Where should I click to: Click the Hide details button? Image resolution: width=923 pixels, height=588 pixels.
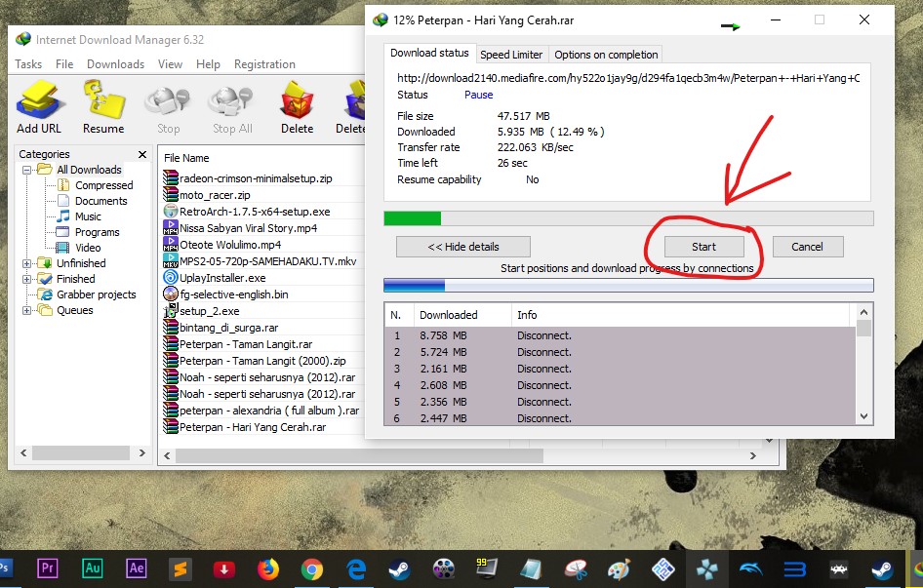[x=463, y=247]
